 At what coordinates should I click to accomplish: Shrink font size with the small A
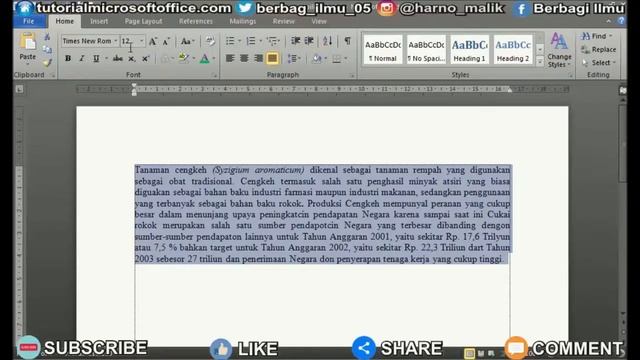[166, 41]
